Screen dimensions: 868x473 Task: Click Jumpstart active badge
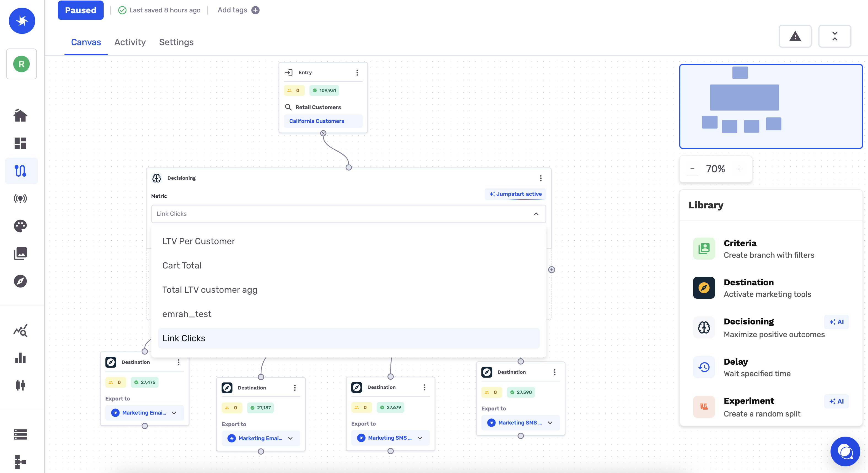tap(515, 194)
